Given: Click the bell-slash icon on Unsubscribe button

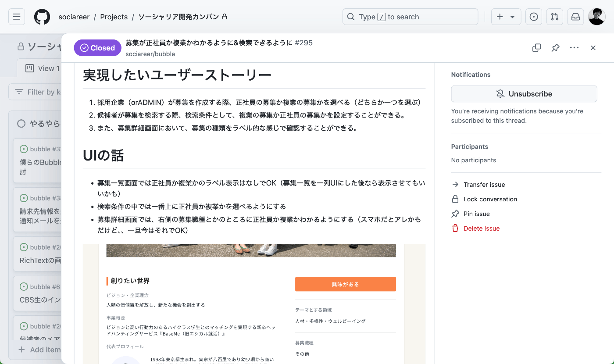Looking at the screenshot, I should 500,94.
